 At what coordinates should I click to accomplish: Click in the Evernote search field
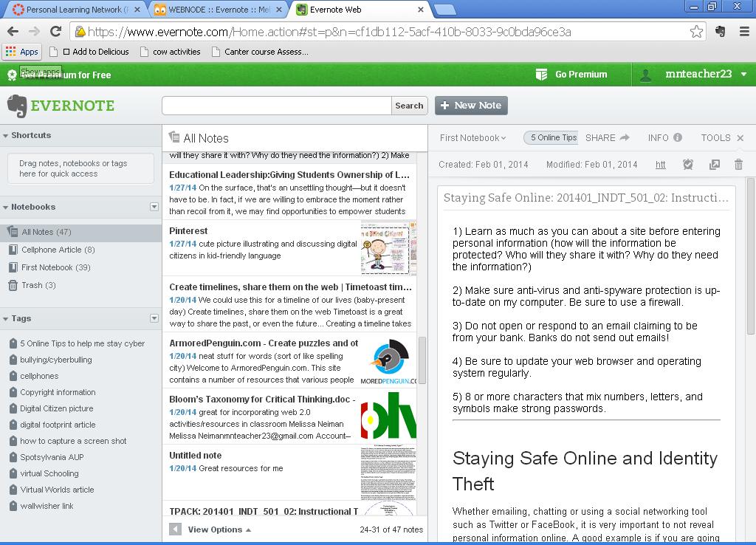[x=277, y=106]
